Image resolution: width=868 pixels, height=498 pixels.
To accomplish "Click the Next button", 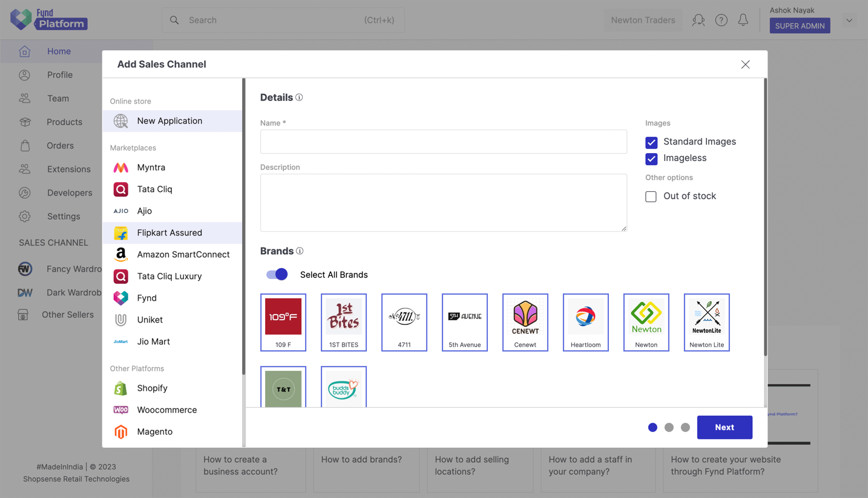I will [x=725, y=427].
